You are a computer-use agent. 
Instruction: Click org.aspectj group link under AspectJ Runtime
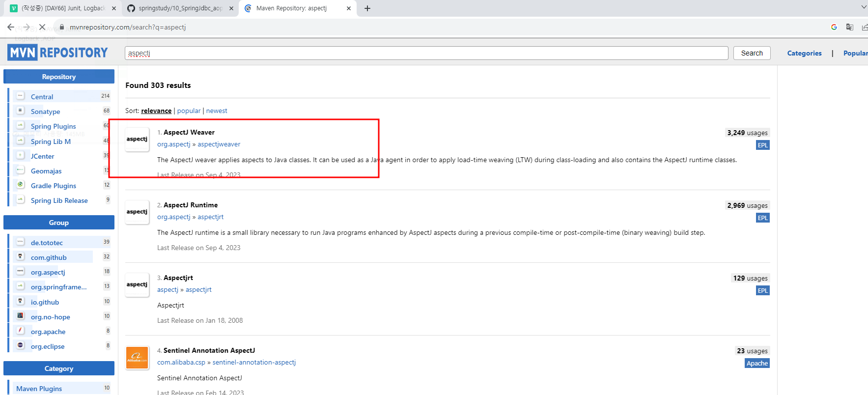(x=173, y=217)
